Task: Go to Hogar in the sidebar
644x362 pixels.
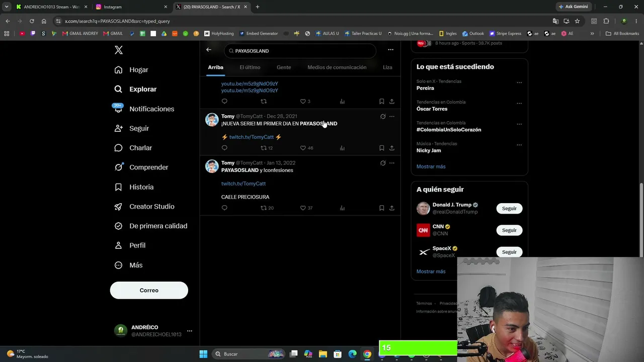Action: pos(131,70)
